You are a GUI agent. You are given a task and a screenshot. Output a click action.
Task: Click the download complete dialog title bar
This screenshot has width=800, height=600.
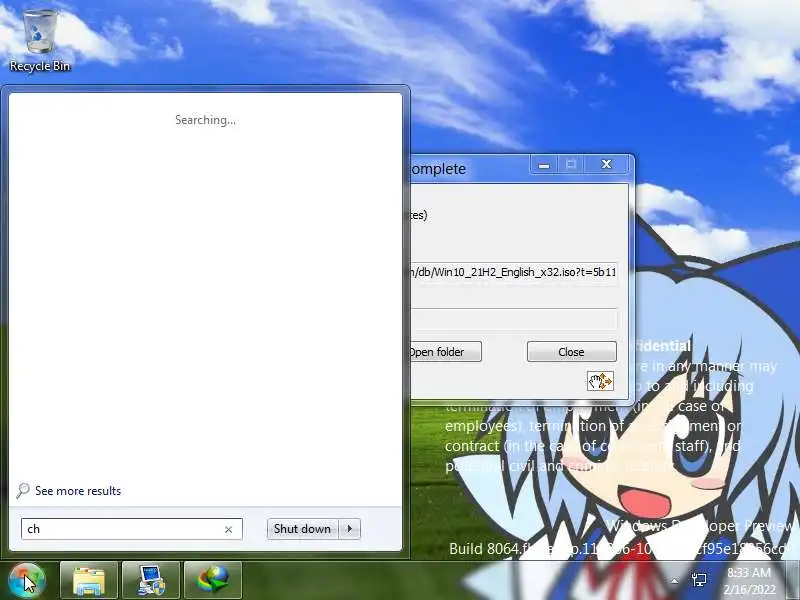(x=469, y=168)
